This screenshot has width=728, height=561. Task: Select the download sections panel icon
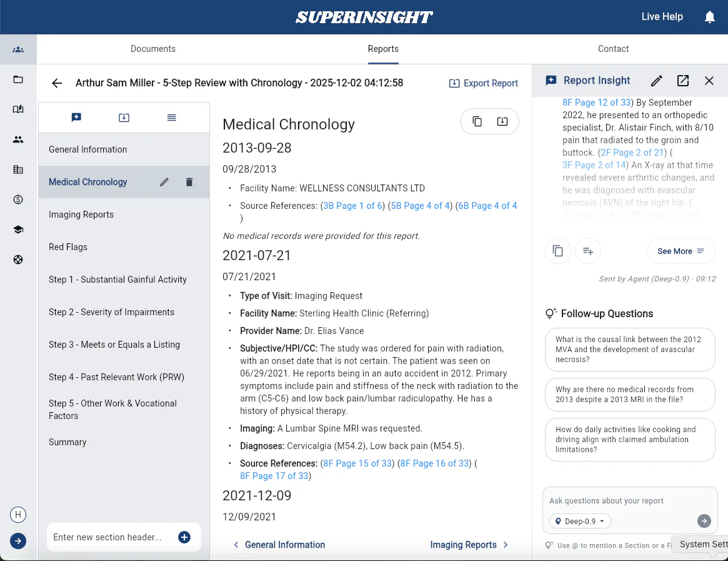click(124, 118)
